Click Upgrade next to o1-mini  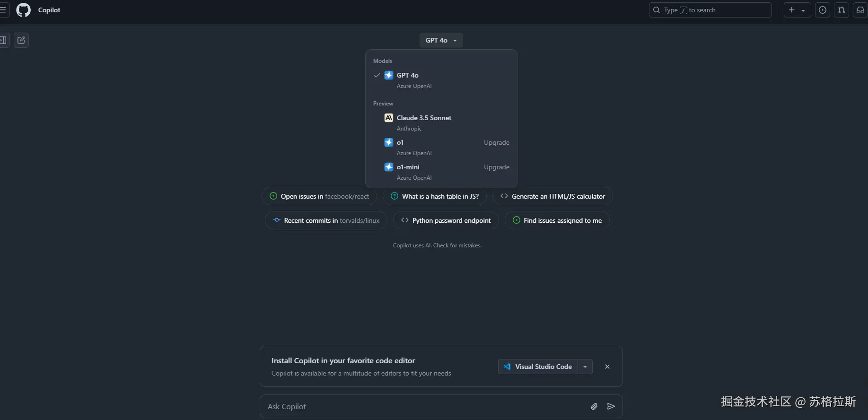[x=497, y=167]
